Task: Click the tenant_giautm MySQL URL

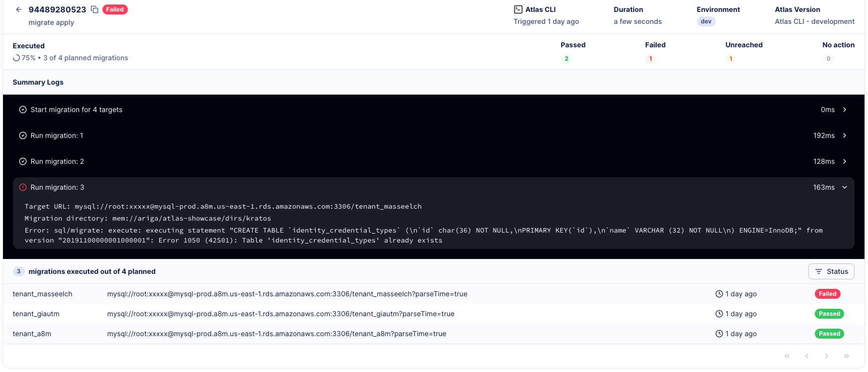Action: [x=281, y=314]
